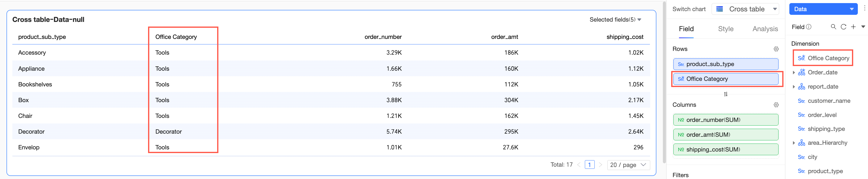This screenshot has height=179, width=868.
Task: Swap rows and columns with the arrows icon
Action: (x=725, y=94)
